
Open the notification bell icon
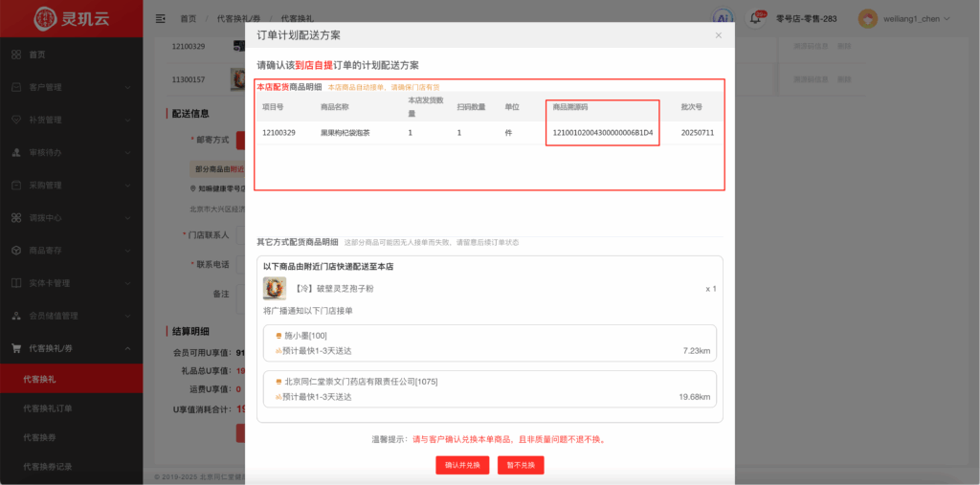756,18
